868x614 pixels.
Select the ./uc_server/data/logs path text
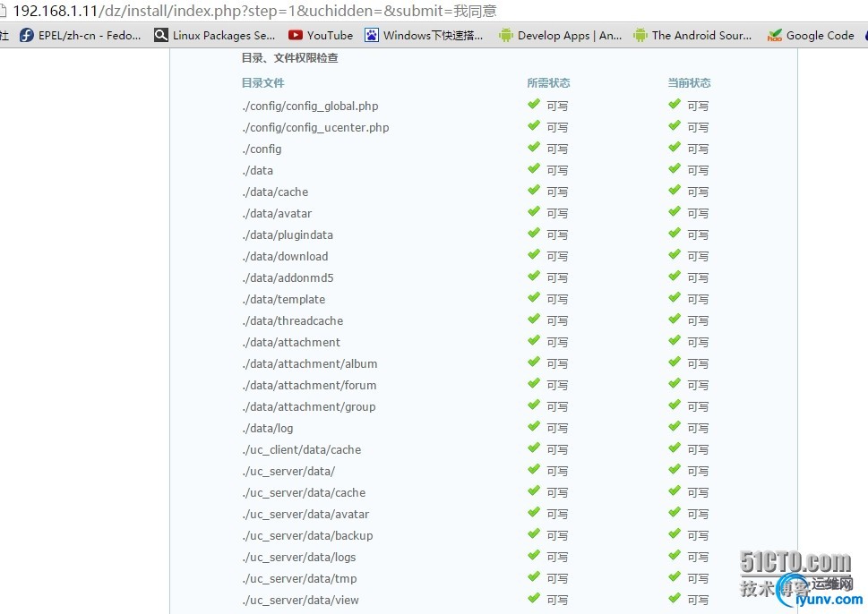pyautogui.click(x=298, y=558)
